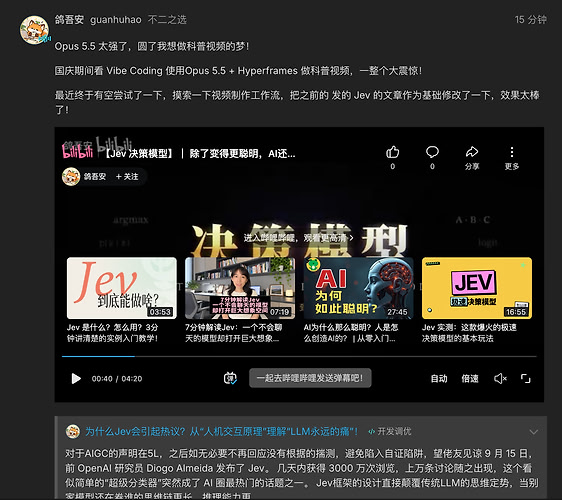
Task: Click user title 不二之选
Action: tap(167, 19)
